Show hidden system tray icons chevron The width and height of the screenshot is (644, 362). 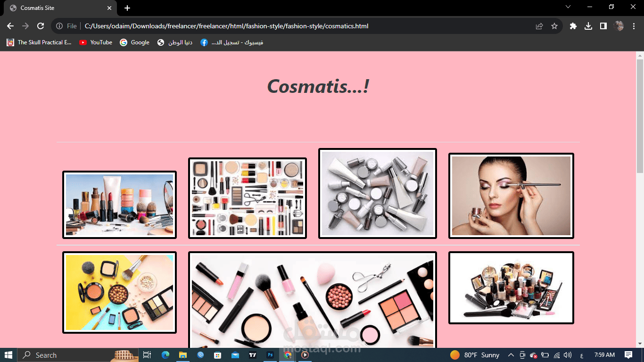point(511,355)
